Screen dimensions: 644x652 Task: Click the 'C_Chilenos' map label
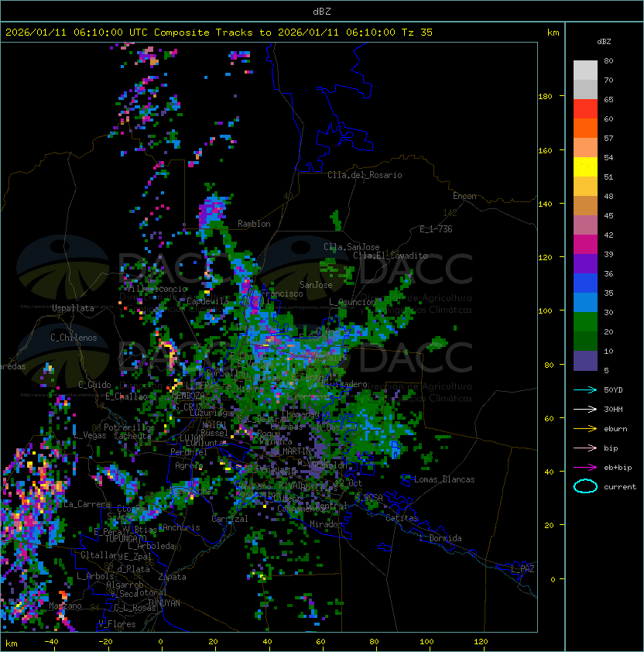[74, 338]
